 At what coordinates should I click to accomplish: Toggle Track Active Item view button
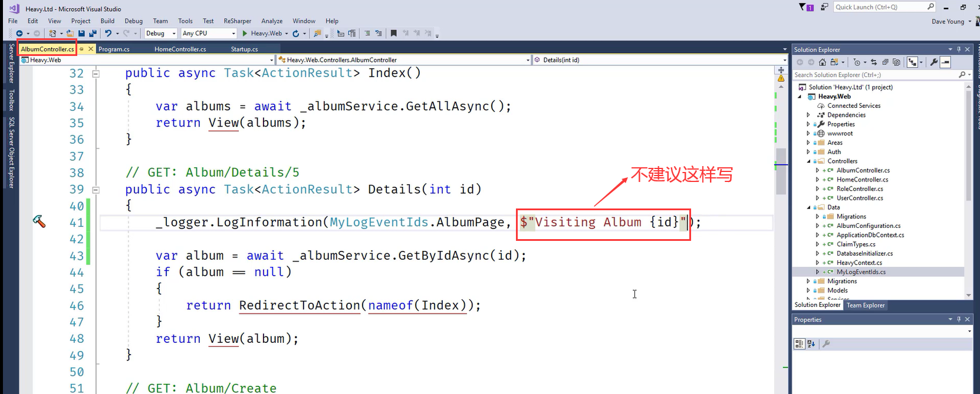pos(912,62)
